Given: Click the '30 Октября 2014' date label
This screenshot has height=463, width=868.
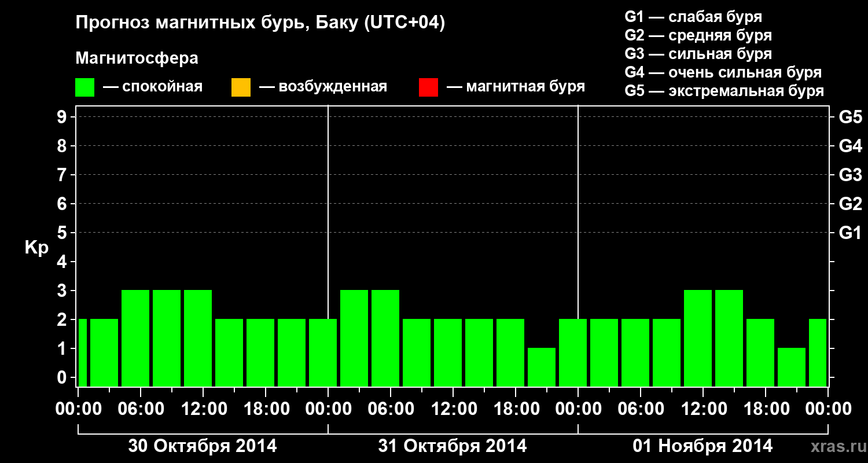Looking at the screenshot, I should [x=203, y=446].
